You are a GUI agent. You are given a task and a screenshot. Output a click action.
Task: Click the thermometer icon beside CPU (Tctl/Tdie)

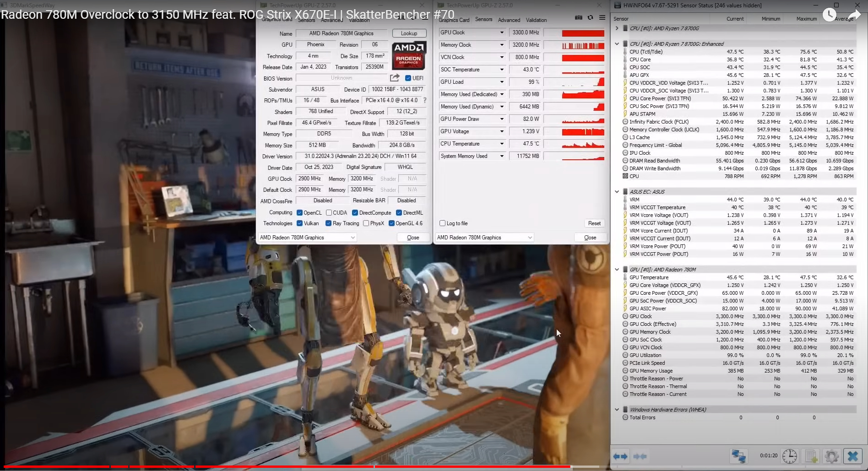click(x=625, y=52)
